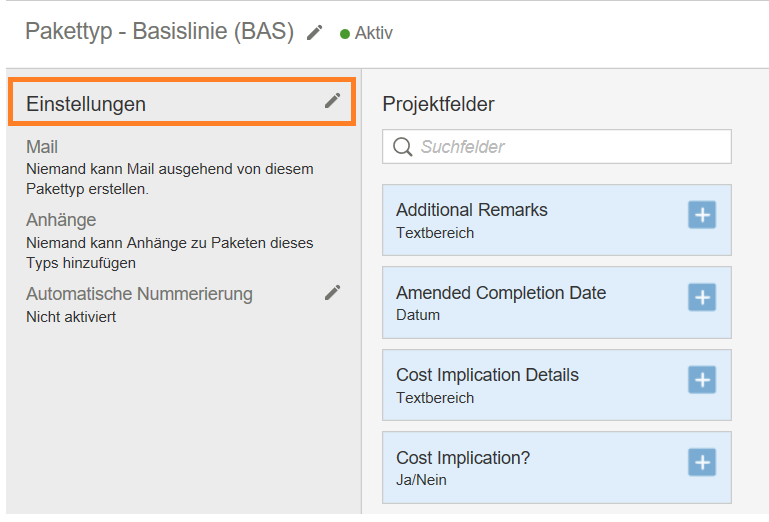
Task: Select the Cost Implication Details card
Action: click(557, 385)
